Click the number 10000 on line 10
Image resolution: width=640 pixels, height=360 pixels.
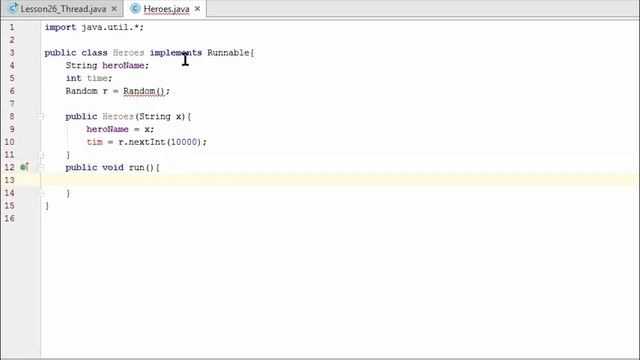coord(184,142)
